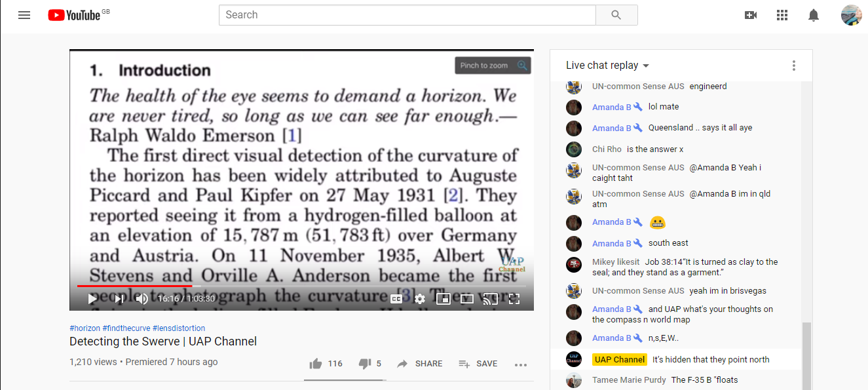
Task: Click the search magnifier button
Action: [x=616, y=15]
